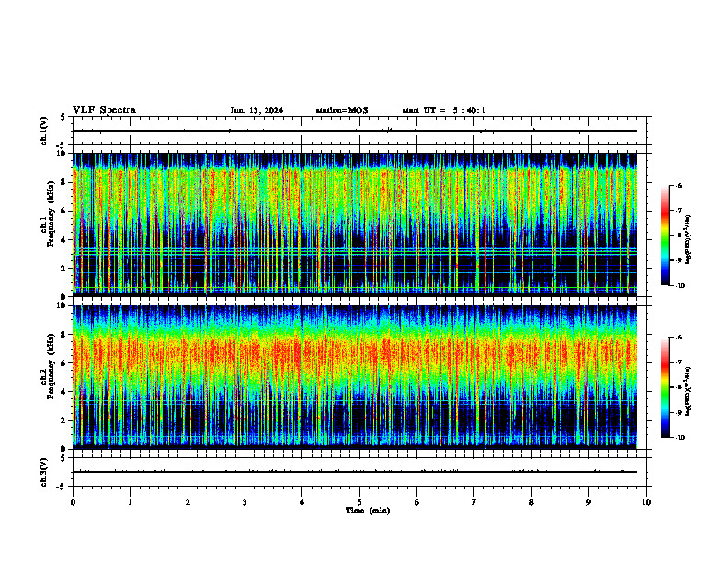Click the 'Time (min)' axis label
The height and width of the screenshot is (563, 728).
[x=368, y=511]
